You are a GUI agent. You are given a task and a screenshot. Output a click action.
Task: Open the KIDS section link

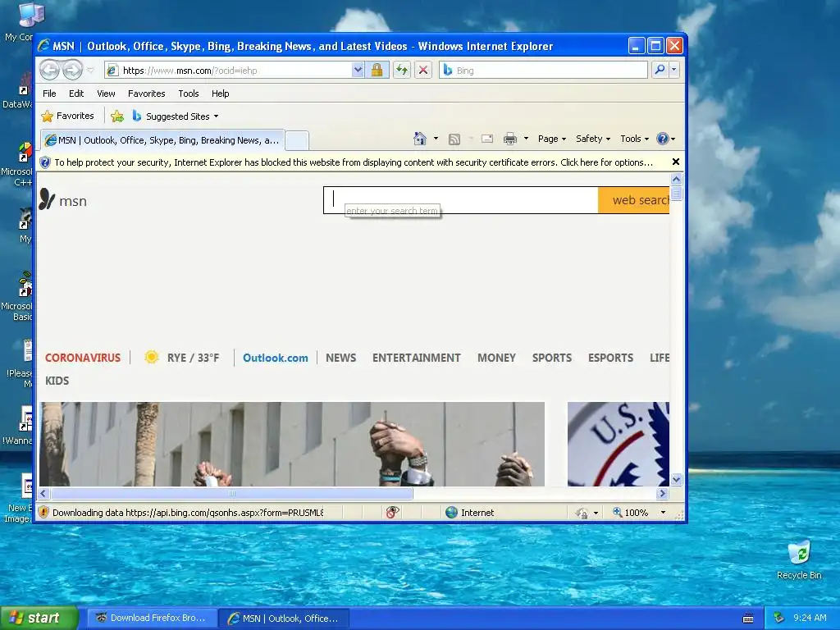pos(57,381)
